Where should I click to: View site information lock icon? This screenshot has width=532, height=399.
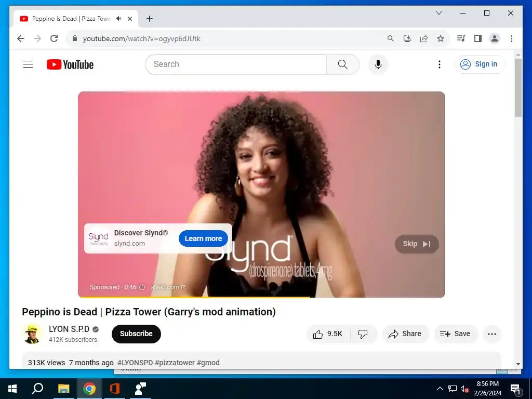coord(75,38)
